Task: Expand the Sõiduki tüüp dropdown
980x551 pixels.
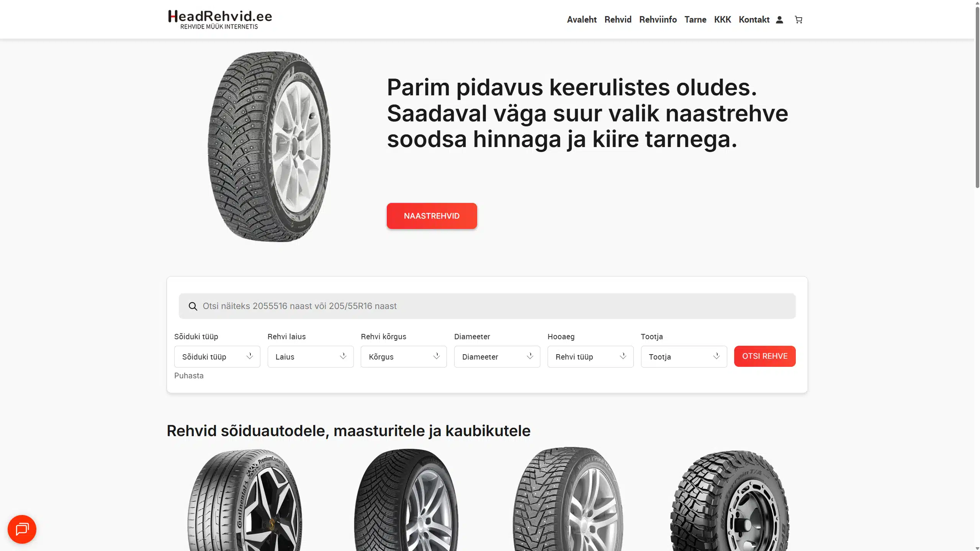Action: [x=217, y=357]
